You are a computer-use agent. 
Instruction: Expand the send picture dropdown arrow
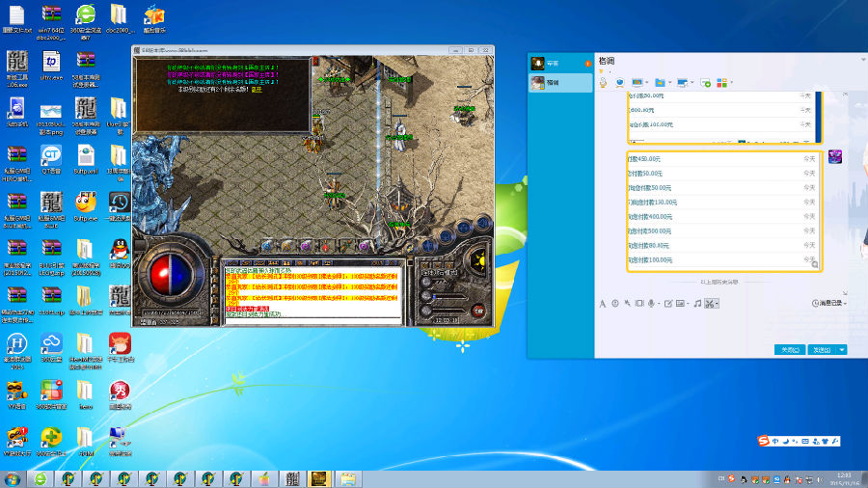click(688, 304)
